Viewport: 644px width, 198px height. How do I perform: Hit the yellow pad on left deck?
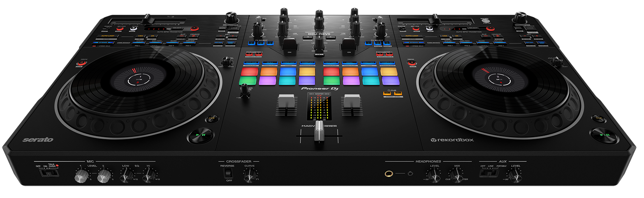(x=307, y=71)
